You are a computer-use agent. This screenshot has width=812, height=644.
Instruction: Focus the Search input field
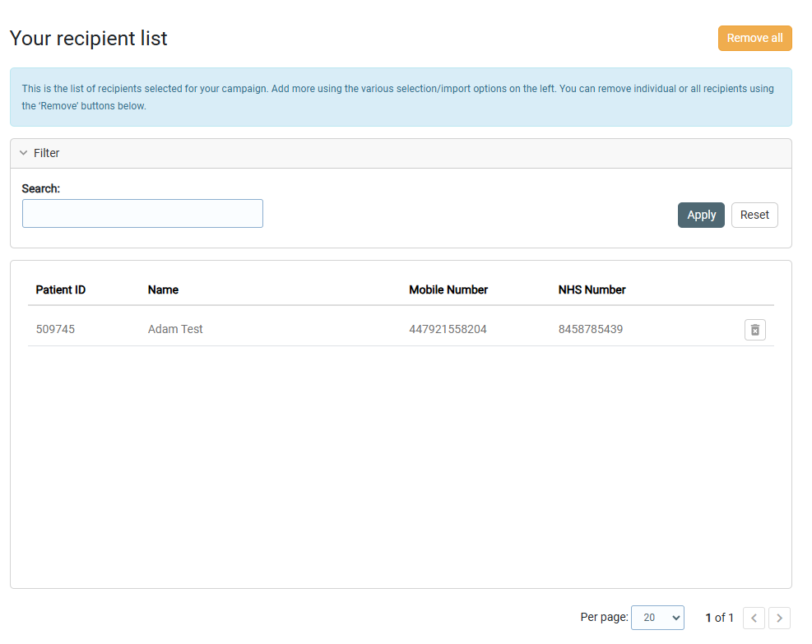[x=142, y=213]
